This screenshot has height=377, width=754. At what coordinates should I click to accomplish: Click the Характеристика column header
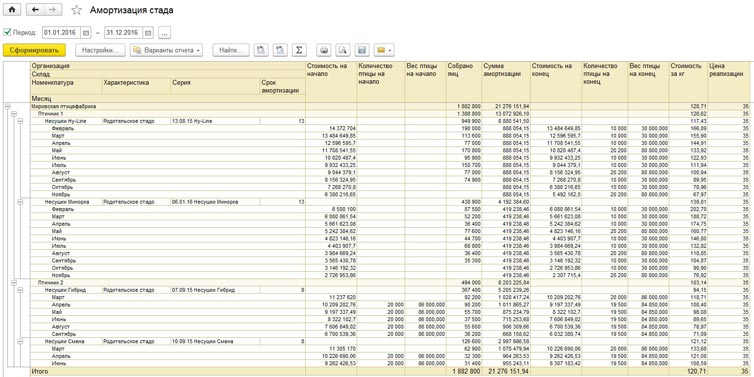(x=136, y=87)
